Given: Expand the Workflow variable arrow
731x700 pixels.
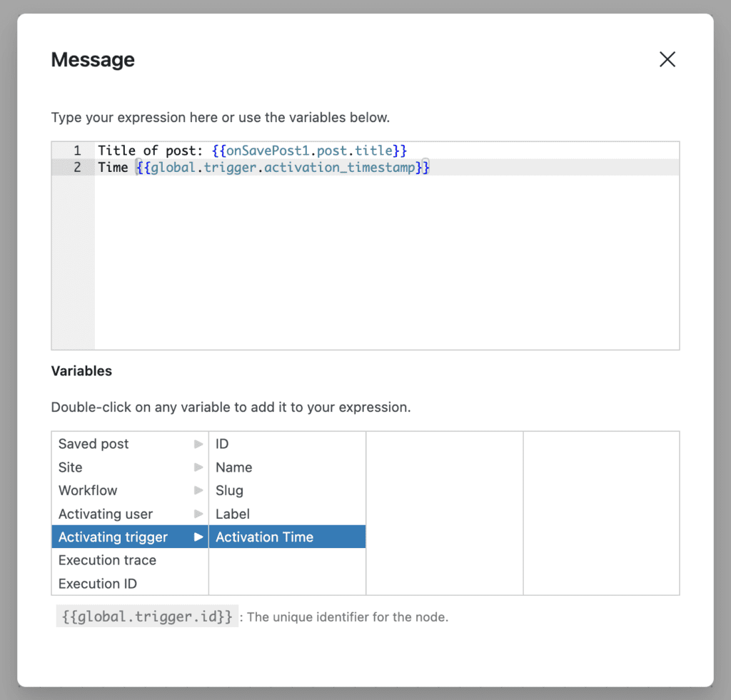Looking at the screenshot, I should [x=198, y=491].
